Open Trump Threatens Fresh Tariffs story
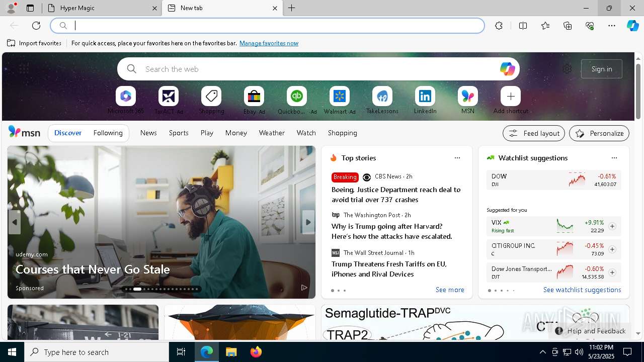This screenshot has width=644, height=362. tap(389, 269)
